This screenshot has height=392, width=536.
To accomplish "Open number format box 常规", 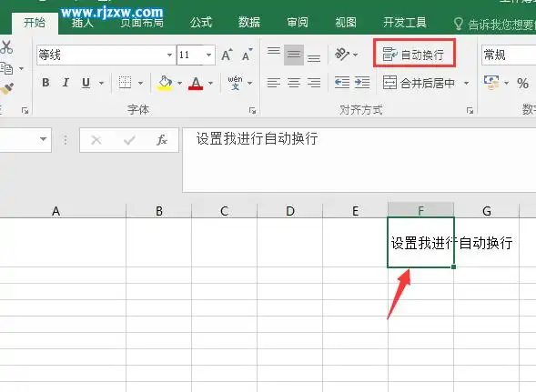I will 509,55.
